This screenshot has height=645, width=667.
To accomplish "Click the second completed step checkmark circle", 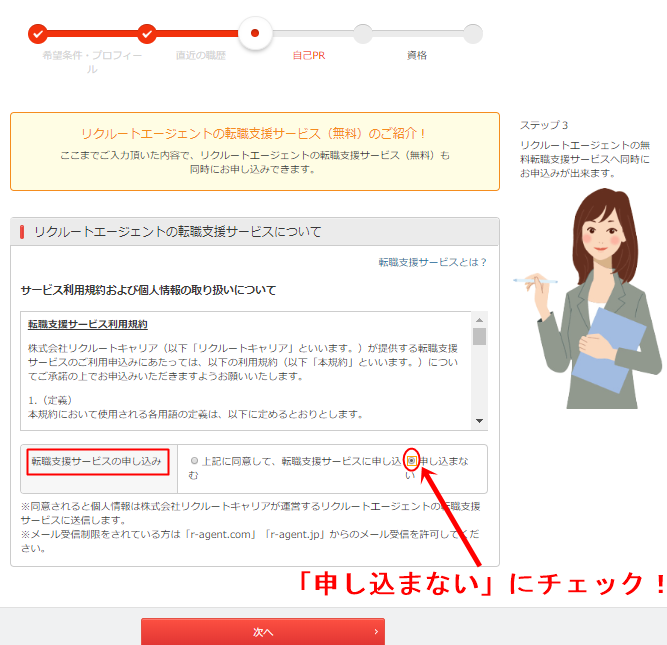I will click(x=147, y=34).
